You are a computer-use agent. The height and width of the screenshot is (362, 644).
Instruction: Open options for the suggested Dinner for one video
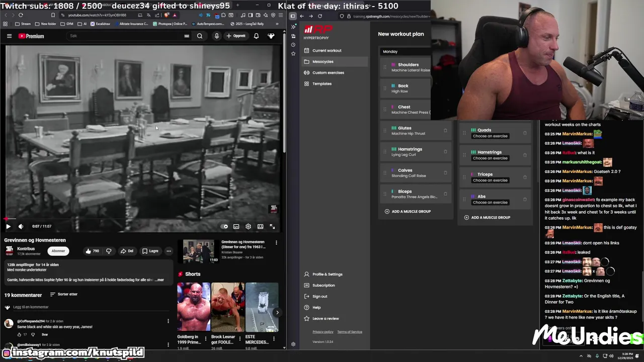(276, 243)
